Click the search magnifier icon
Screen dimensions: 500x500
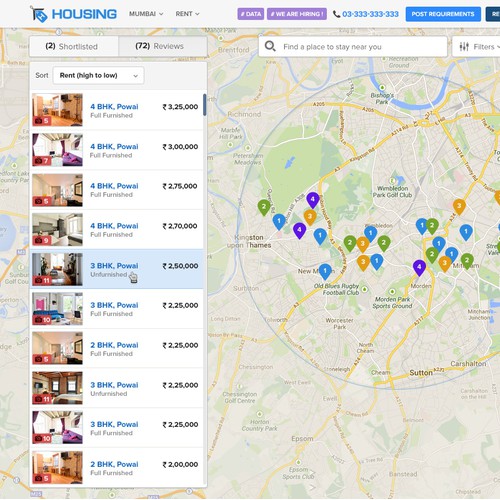click(x=270, y=46)
